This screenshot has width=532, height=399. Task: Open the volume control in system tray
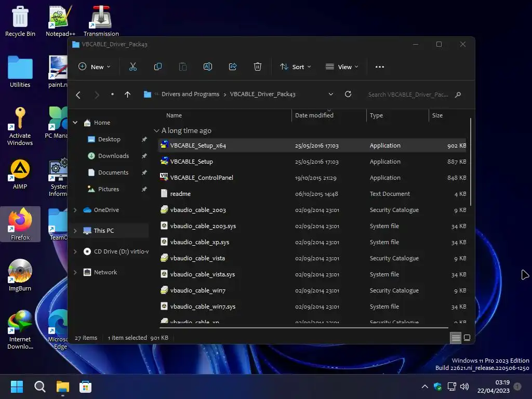click(x=464, y=387)
